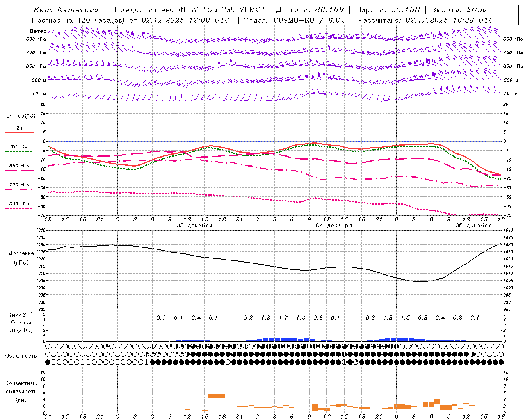Select the (мм/1ч.) hourly precipitation unit label
The height and width of the screenshot is (420, 525).
21,330
